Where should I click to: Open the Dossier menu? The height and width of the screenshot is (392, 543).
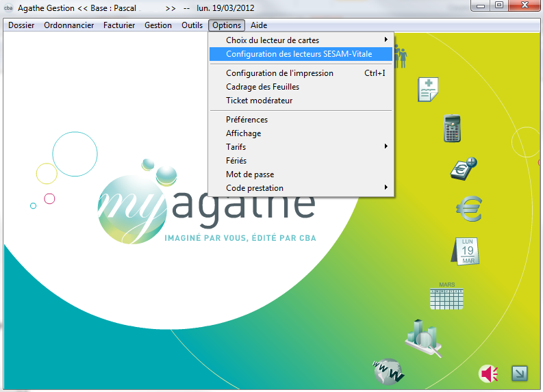21,25
